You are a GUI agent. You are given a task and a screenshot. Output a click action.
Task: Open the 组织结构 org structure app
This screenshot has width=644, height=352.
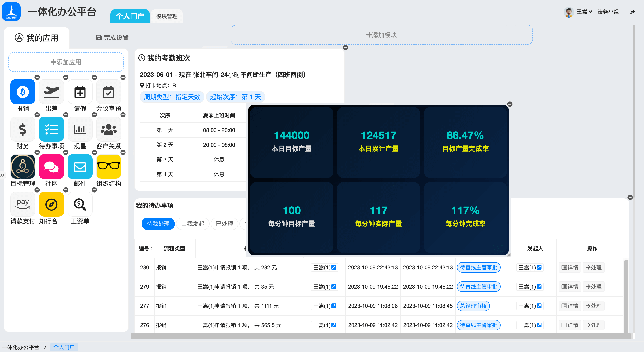[108, 167]
